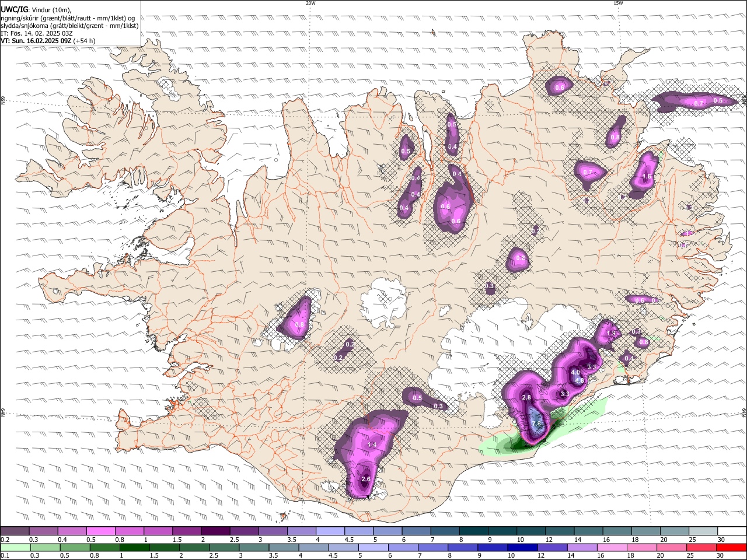Click the snow scale swatch starting at 0.3

[x=43, y=531]
